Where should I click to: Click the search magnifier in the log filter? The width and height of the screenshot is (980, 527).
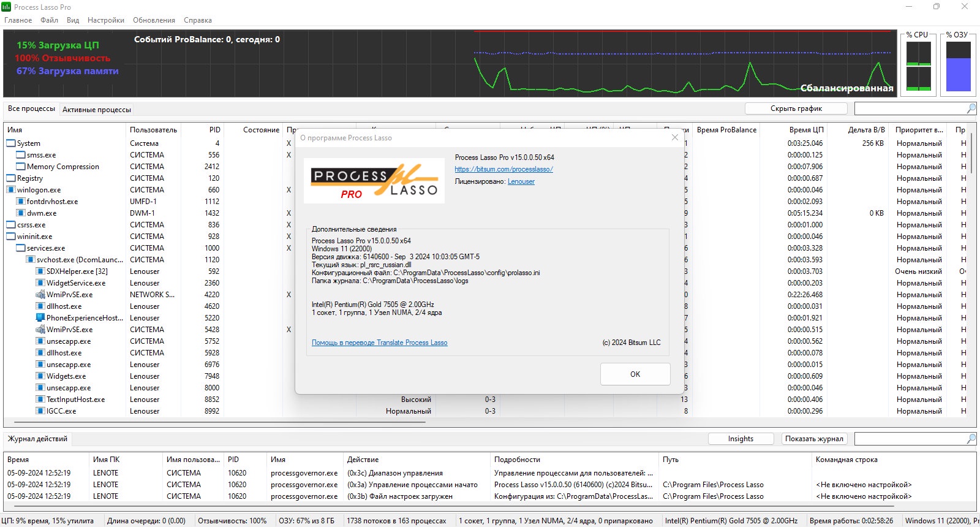pyautogui.click(x=971, y=439)
